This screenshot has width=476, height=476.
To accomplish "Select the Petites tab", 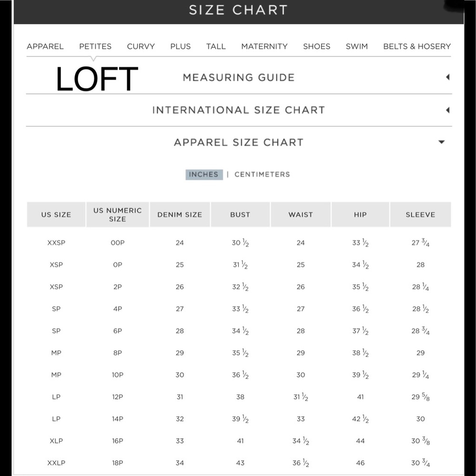I will (95, 47).
